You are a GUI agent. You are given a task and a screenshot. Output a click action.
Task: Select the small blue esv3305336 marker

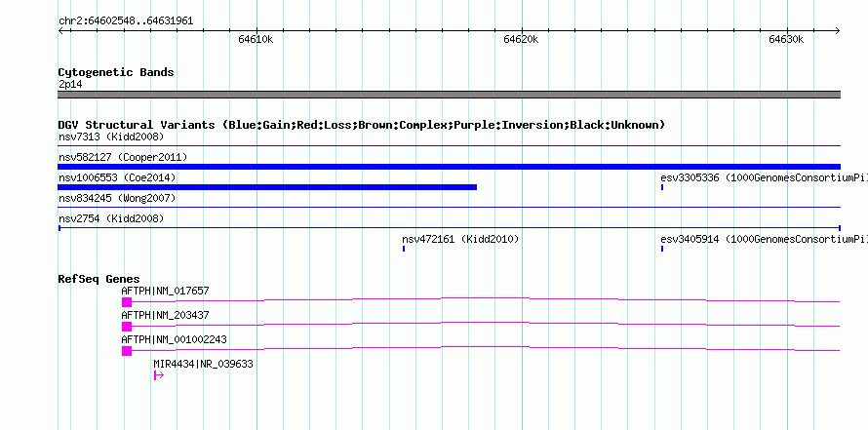pos(662,187)
